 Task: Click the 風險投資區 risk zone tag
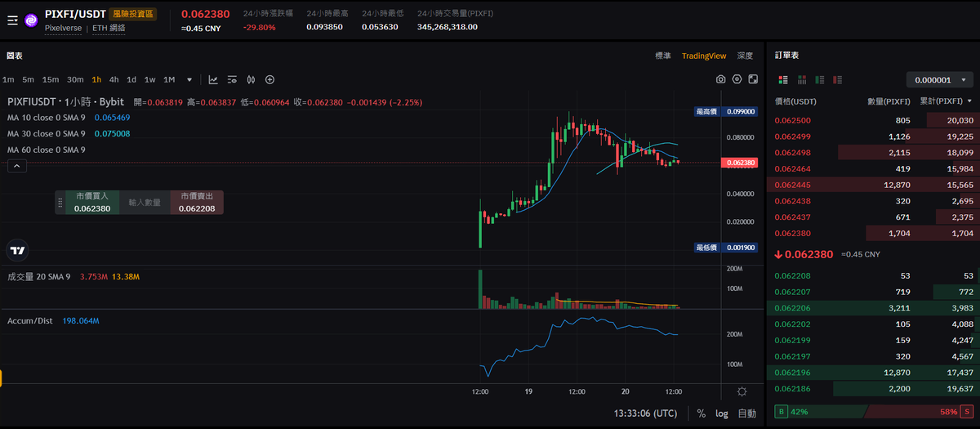click(x=132, y=14)
